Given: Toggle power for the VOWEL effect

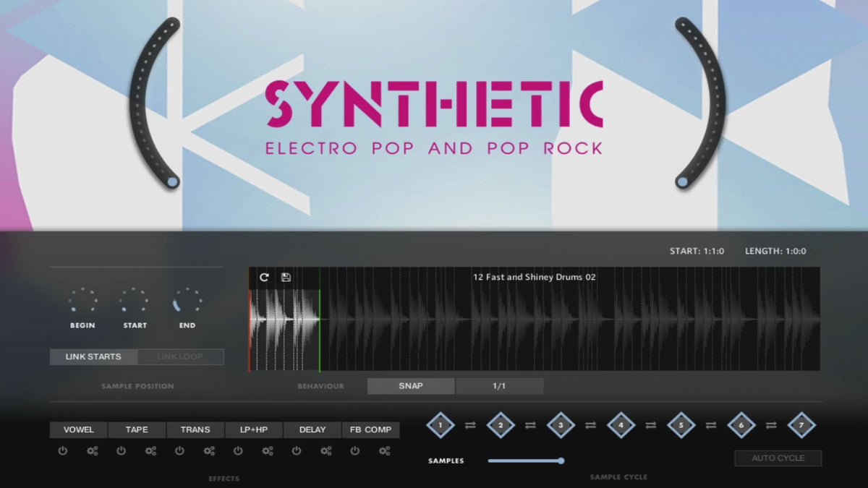Looking at the screenshot, I should (63, 451).
